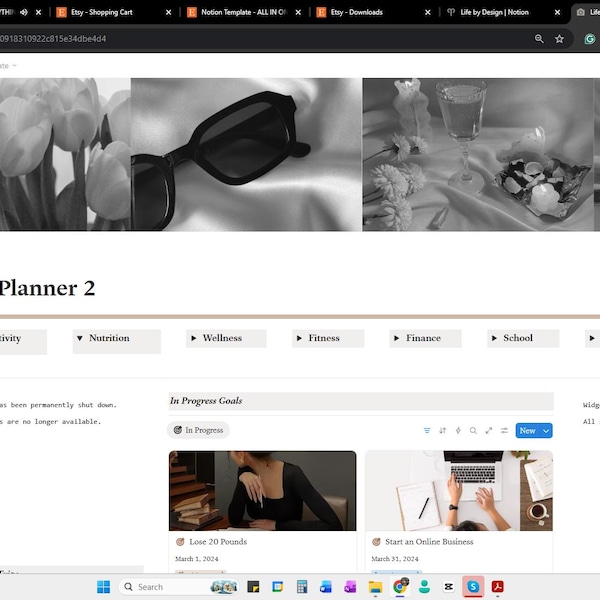Open the breadcrumb dropdown chevron at top
This screenshot has width=600, height=600.
(x=15, y=65)
